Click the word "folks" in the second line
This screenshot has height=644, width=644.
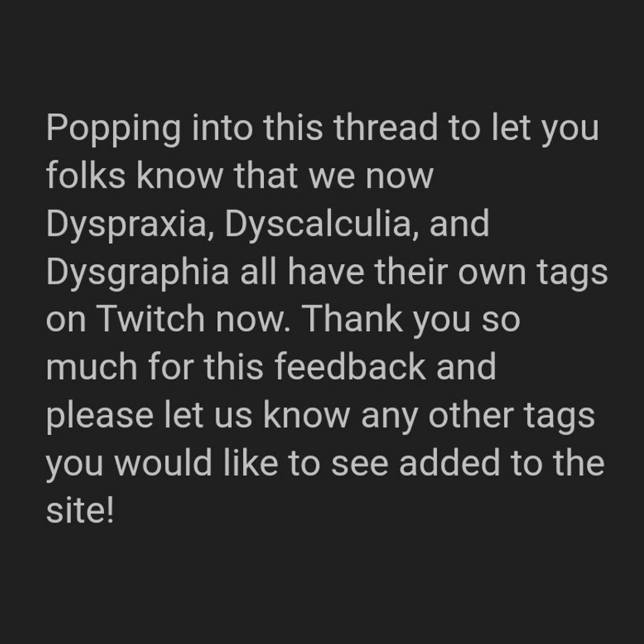pyautogui.click(x=86, y=175)
